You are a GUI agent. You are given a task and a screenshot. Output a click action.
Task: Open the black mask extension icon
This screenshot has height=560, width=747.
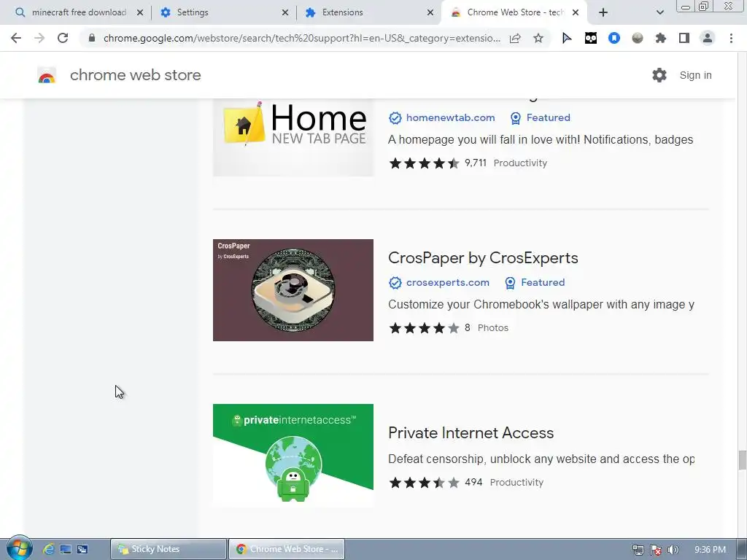(x=591, y=38)
